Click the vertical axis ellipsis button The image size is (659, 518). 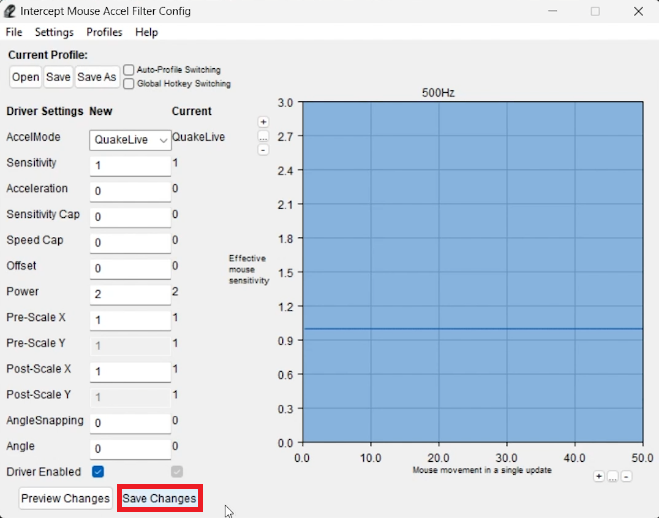[263, 136]
